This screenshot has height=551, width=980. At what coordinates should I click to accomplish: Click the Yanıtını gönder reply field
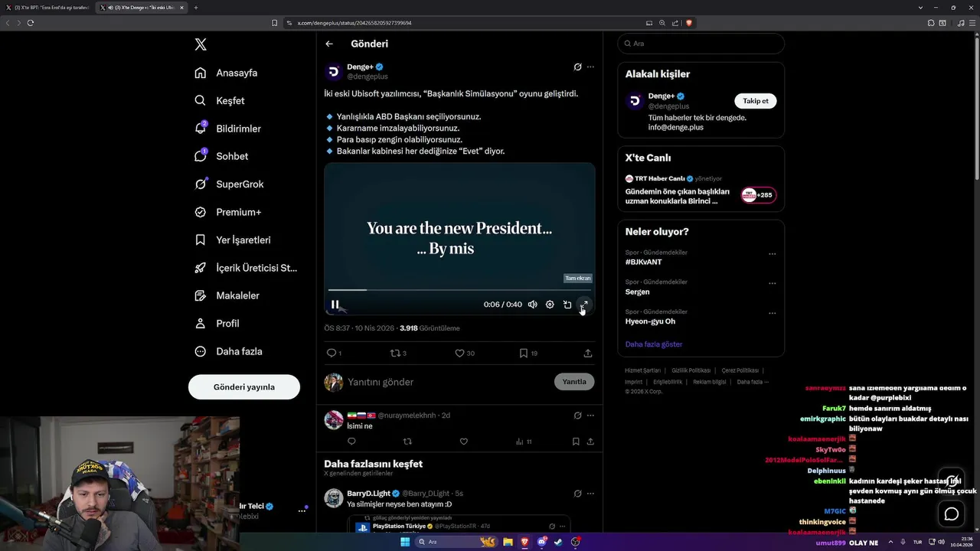448,382
